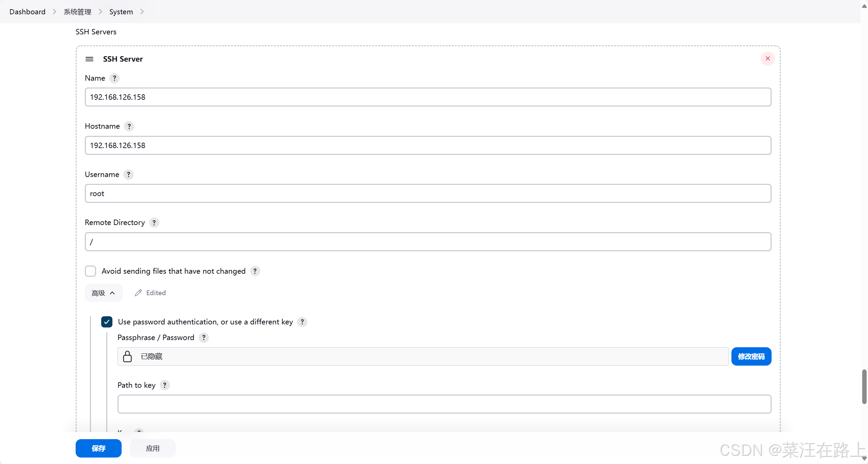The height and width of the screenshot is (464, 868).
Task: Open help for password authentication option
Action: pyautogui.click(x=302, y=322)
